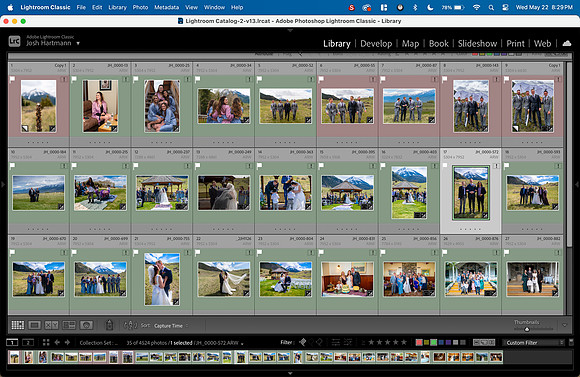Image resolution: width=580 pixels, height=377 pixels.
Task: Filter by first star rating
Action: coord(372,342)
